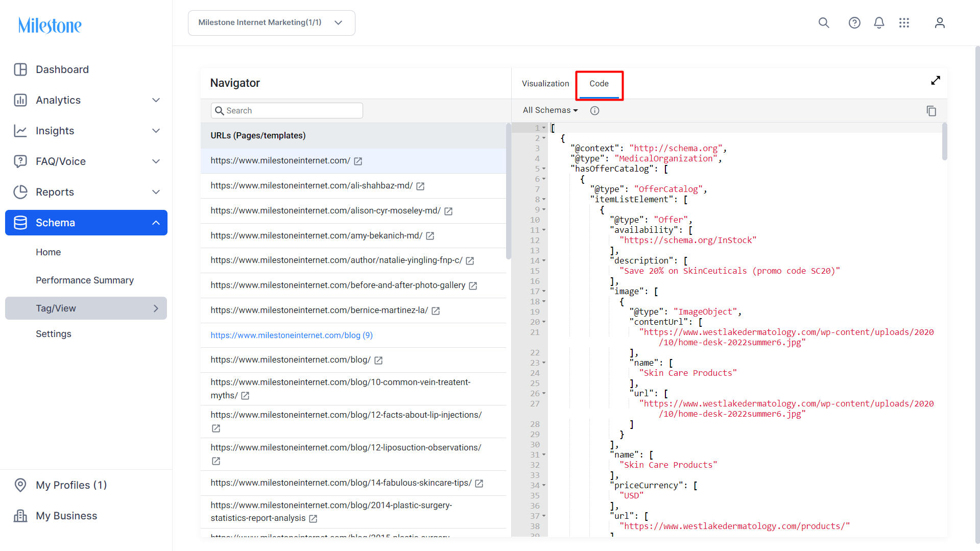This screenshot has width=980, height=551.
Task: Select the amy-bekanich-md URL
Action: tap(317, 236)
